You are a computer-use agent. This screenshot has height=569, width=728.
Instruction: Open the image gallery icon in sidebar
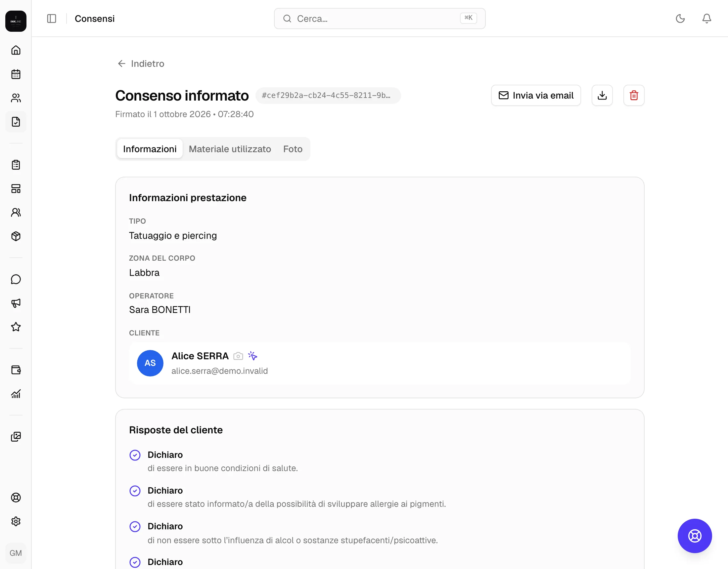tap(16, 437)
